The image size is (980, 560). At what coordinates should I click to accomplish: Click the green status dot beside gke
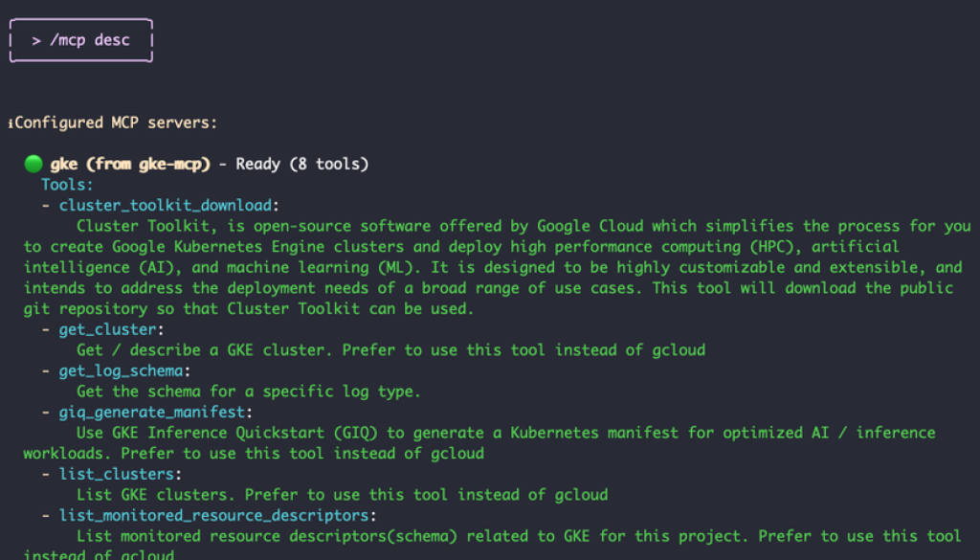coord(33,164)
